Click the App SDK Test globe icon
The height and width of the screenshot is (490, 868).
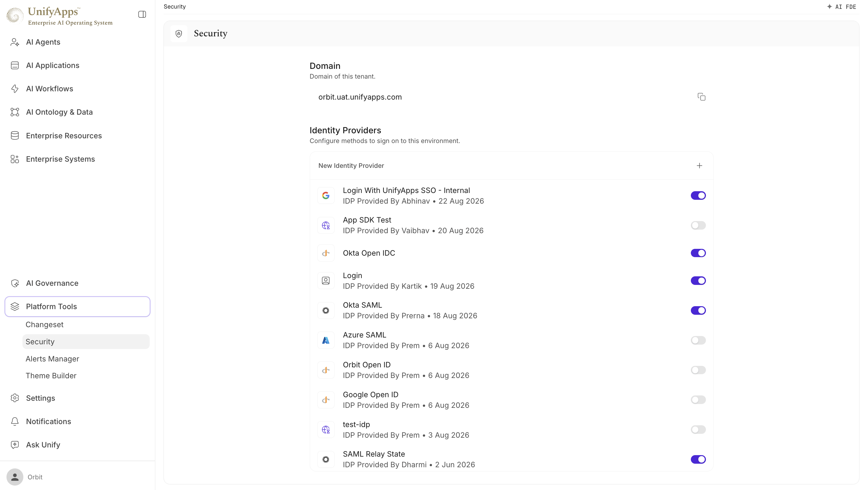pyautogui.click(x=326, y=225)
